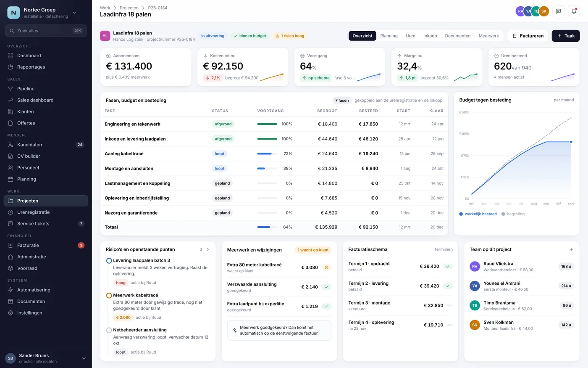The image size is (588, 368).
Task: Switch to the Planning tab
Action: (x=389, y=36)
